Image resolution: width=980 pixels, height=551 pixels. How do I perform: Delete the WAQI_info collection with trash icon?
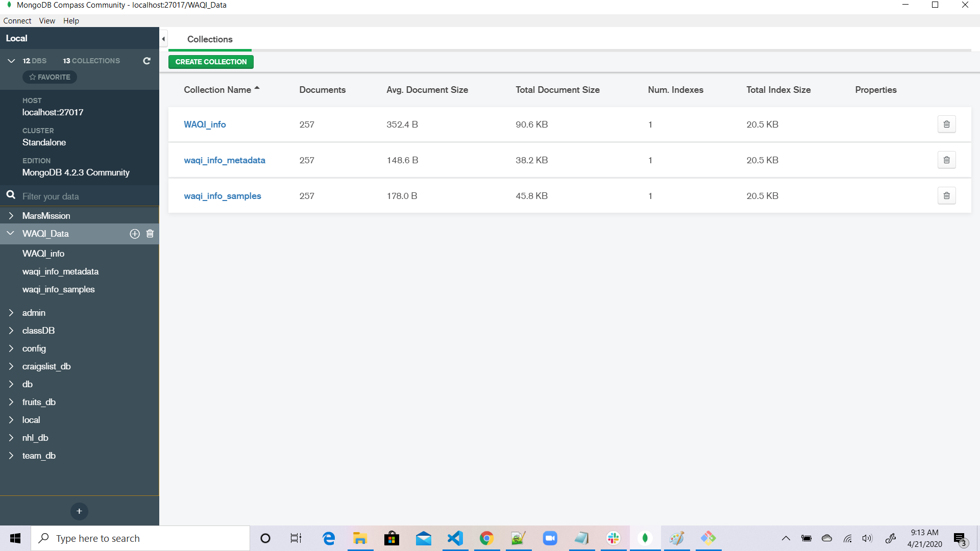[946, 124]
